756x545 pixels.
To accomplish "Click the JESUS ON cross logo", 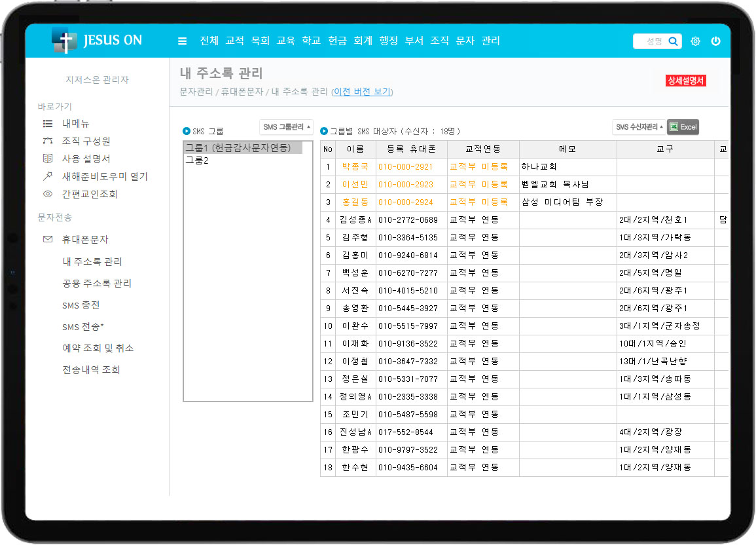I will tap(64, 41).
